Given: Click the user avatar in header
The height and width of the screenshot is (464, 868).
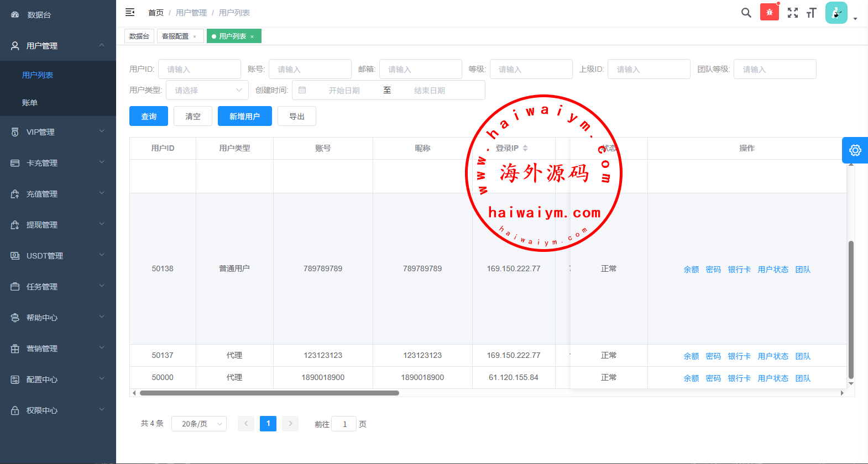Looking at the screenshot, I should pos(836,13).
